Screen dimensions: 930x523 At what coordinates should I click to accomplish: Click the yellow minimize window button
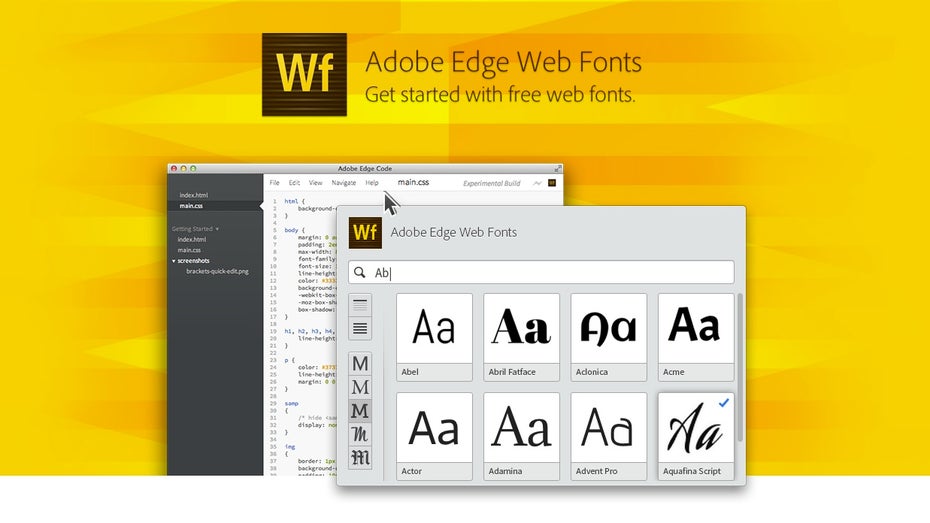tap(183, 168)
